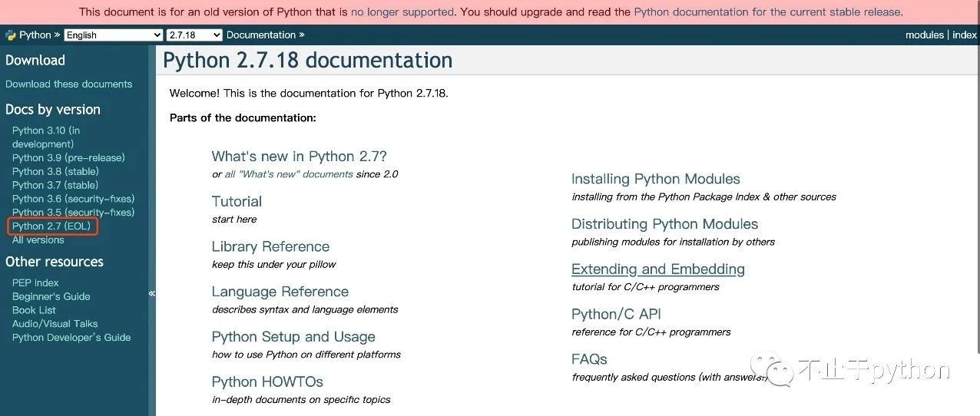
Task: Open the modules link in top bar
Action: 925,35
